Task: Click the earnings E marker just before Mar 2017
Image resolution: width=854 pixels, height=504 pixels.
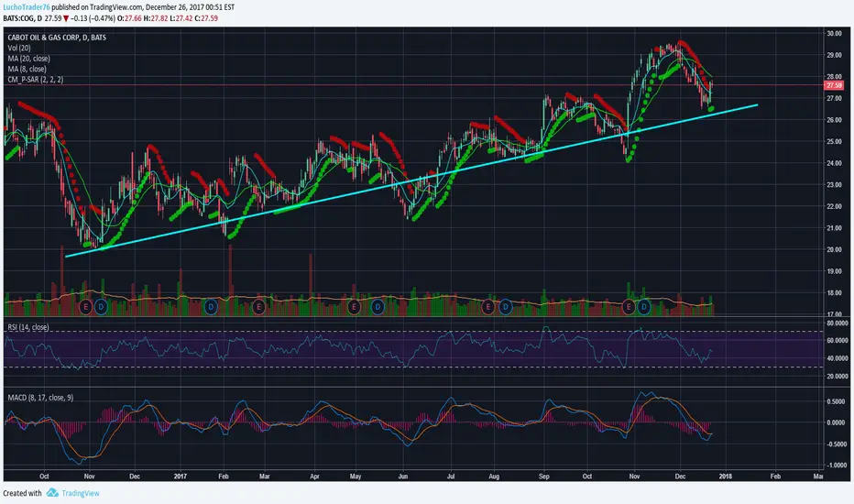Action: pos(258,307)
